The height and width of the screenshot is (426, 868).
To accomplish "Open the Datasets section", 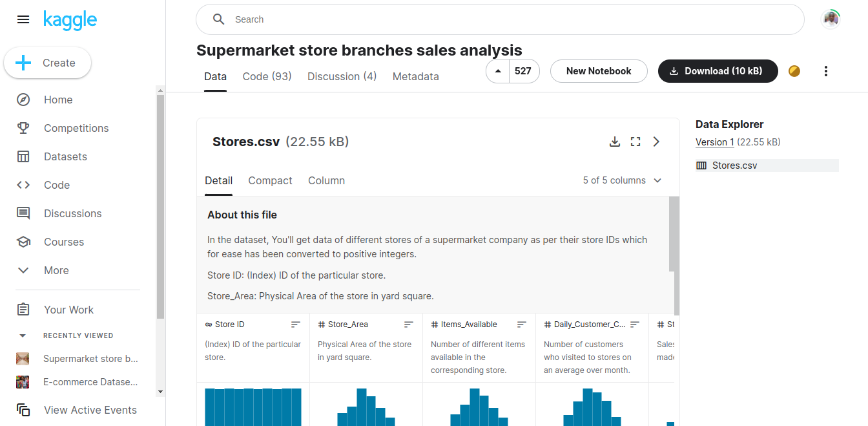I will [x=65, y=156].
